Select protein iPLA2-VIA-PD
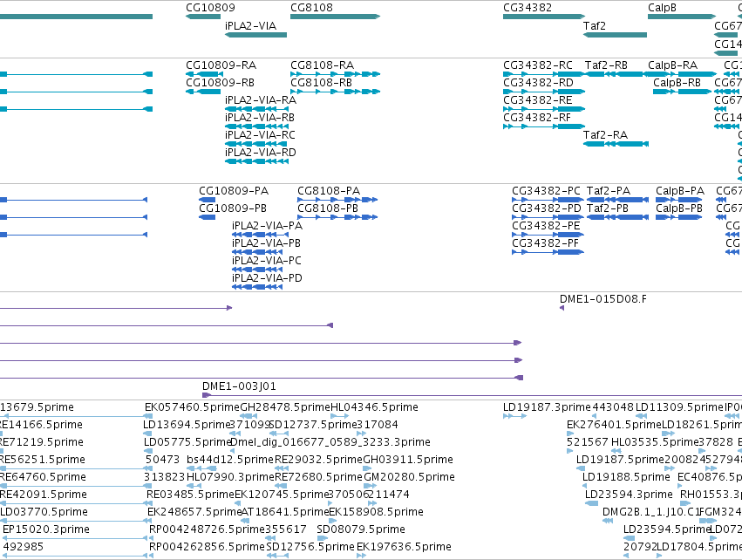Viewport: 742px width, 560px height. coord(268,278)
